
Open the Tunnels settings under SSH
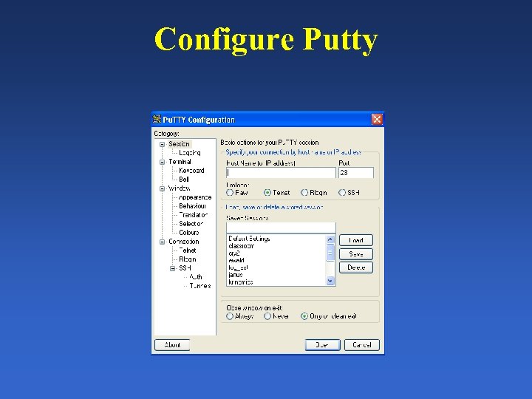(200, 286)
